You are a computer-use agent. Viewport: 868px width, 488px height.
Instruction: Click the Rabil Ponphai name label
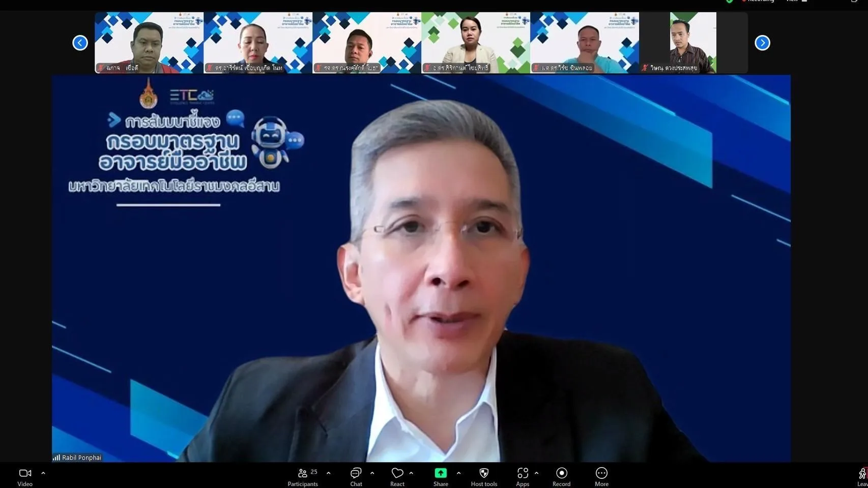coord(81,457)
